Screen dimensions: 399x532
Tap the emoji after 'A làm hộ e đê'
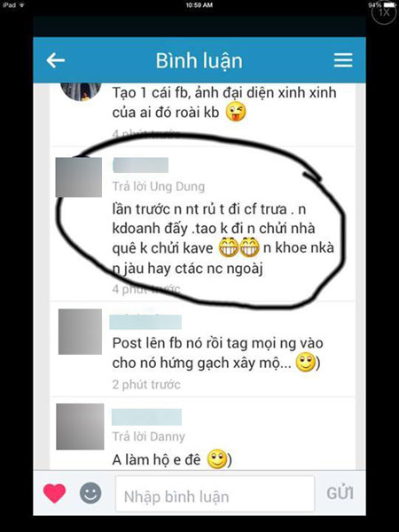click(217, 459)
